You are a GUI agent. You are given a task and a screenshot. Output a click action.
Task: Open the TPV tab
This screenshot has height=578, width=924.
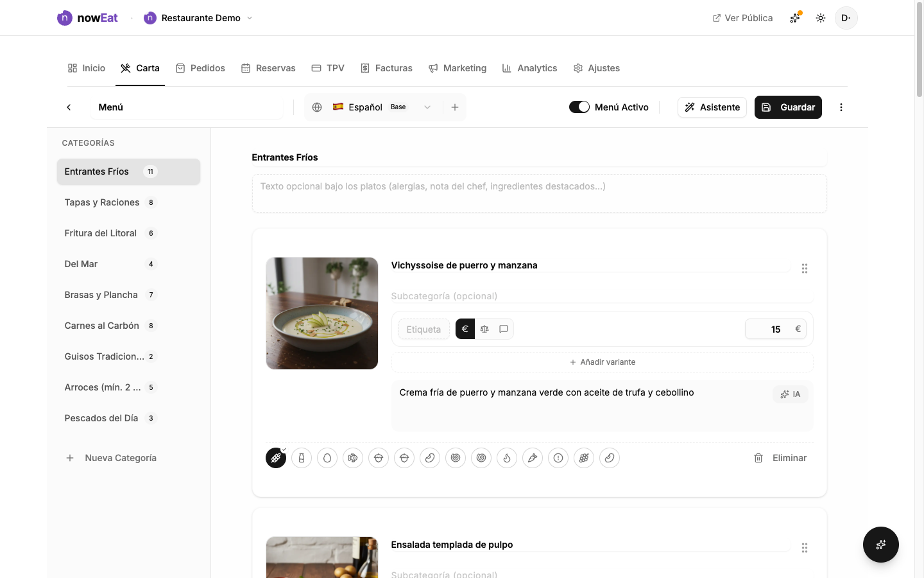tap(328, 68)
